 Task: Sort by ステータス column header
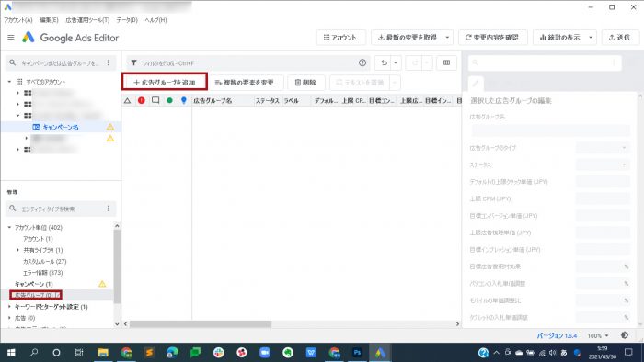click(x=268, y=100)
